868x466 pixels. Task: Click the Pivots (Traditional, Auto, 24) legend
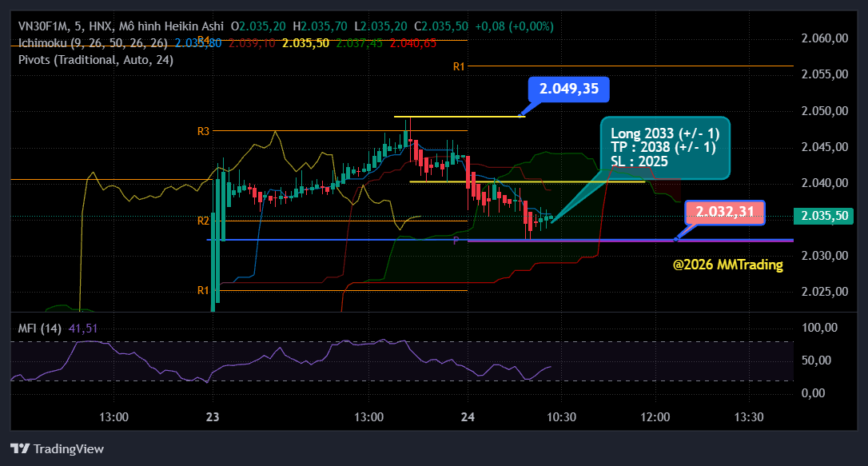96,60
